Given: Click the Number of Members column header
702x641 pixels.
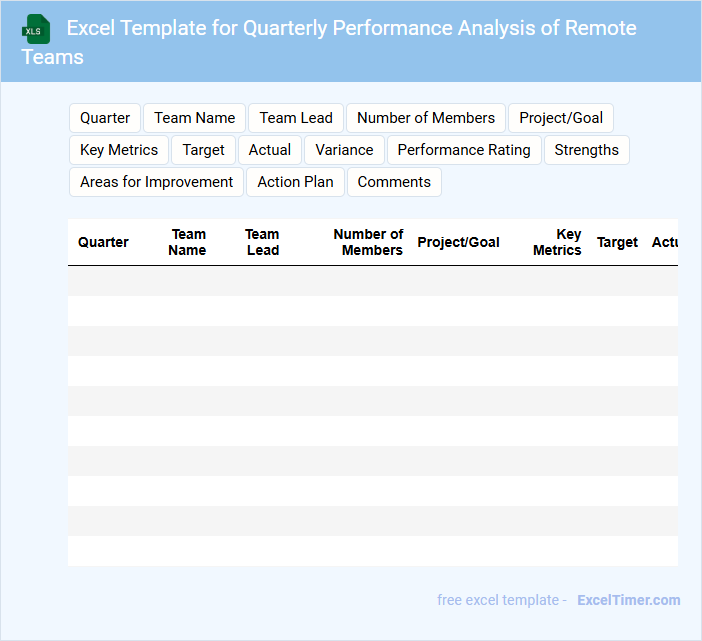Looking at the screenshot, I should (x=369, y=242).
